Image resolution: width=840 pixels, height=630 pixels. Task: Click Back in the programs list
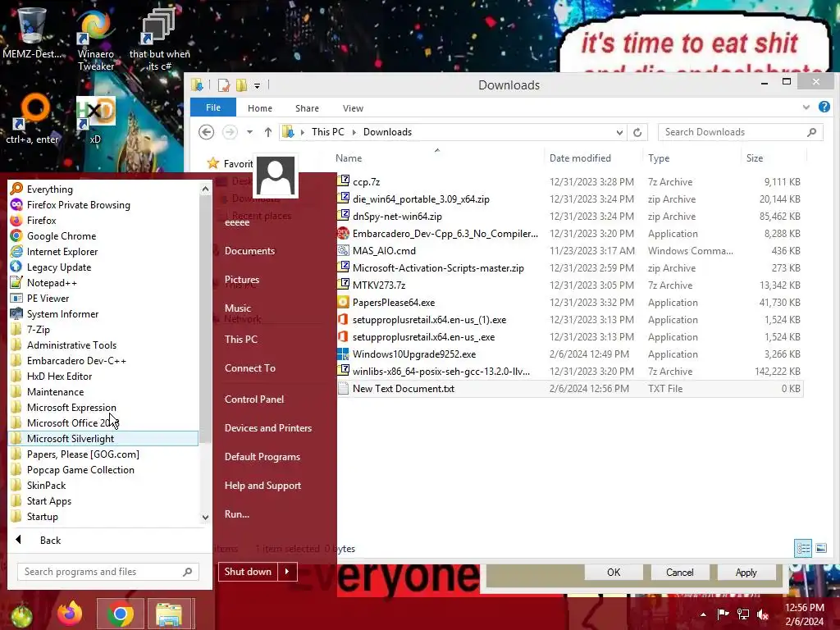click(x=50, y=540)
